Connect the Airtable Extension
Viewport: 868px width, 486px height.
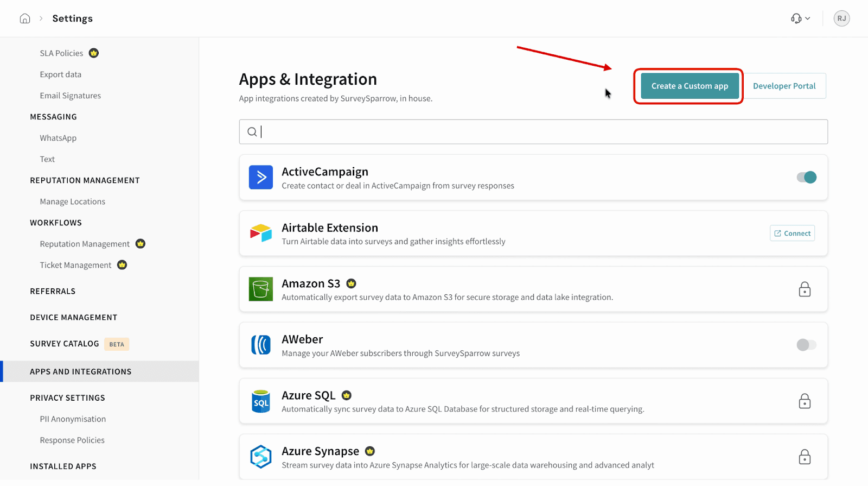pos(792,233)
